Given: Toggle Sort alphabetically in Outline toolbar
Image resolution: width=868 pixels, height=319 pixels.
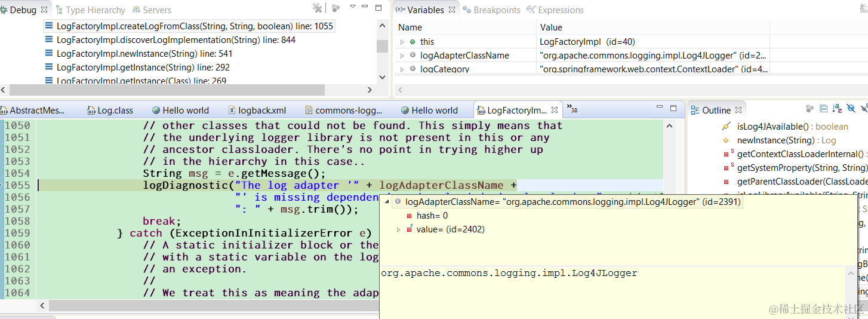Looking at the screenshot, I should coord(837,108).
